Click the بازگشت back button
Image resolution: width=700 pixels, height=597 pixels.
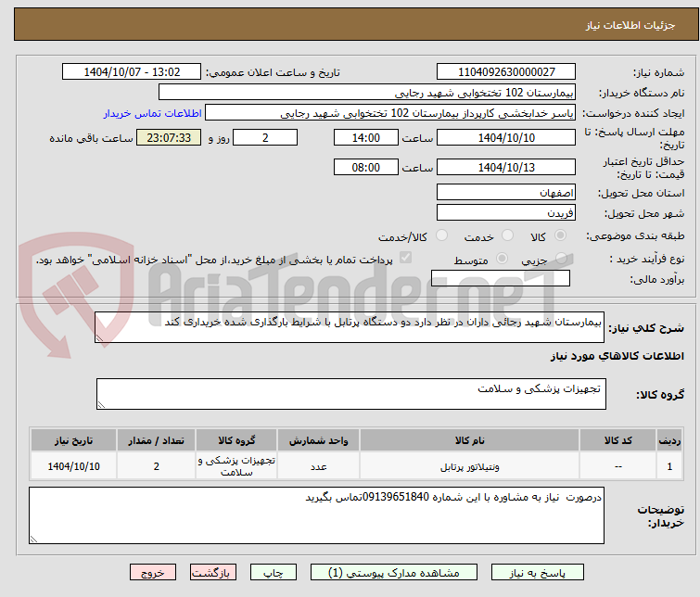(x=213, y=573)
